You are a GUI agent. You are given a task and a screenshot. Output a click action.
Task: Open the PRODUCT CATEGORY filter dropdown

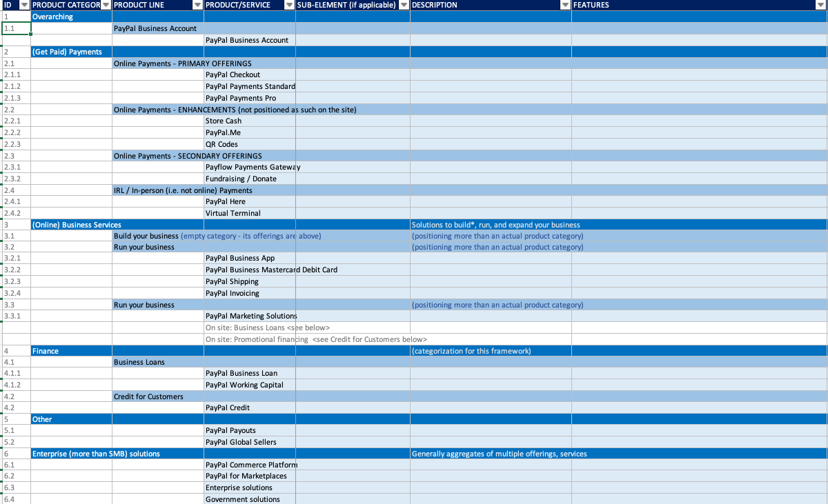[x=106, y=5]
